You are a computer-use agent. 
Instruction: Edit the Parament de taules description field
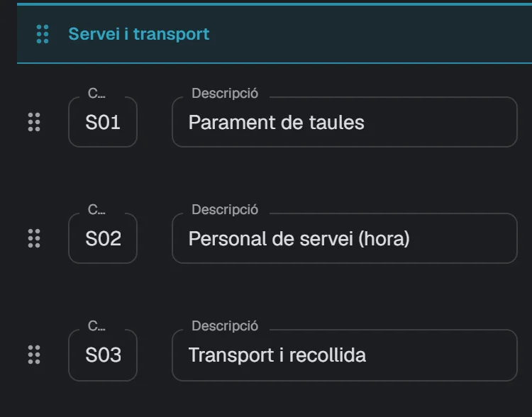pos(344,122)
